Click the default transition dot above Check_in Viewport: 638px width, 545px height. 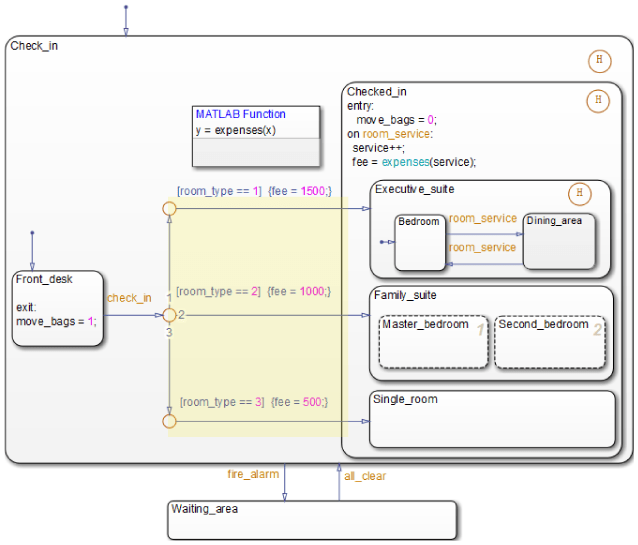coord(126,7)
